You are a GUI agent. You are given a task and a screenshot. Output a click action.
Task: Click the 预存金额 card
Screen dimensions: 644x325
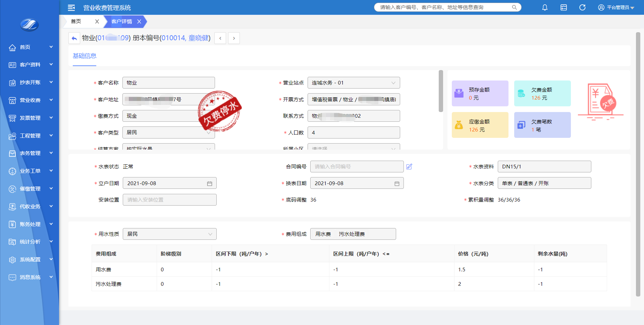click(x=480, y=94)
